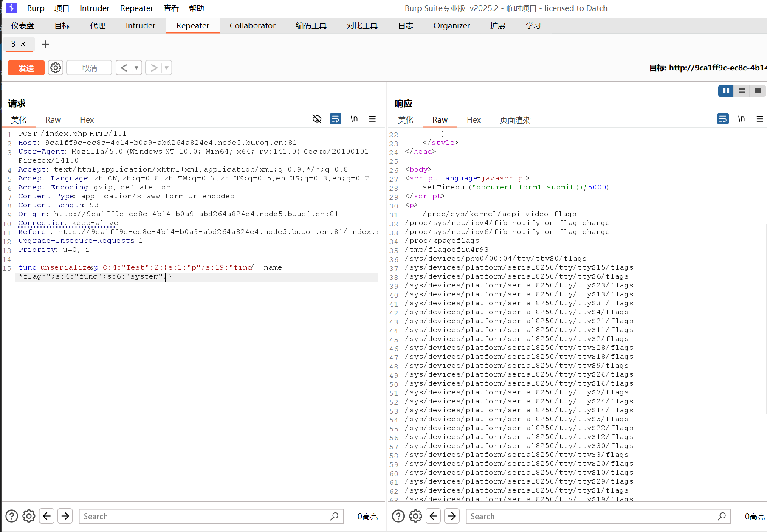Open the Repeater menu in menu bar
This screenshot has height=532, width=767.
136,8
